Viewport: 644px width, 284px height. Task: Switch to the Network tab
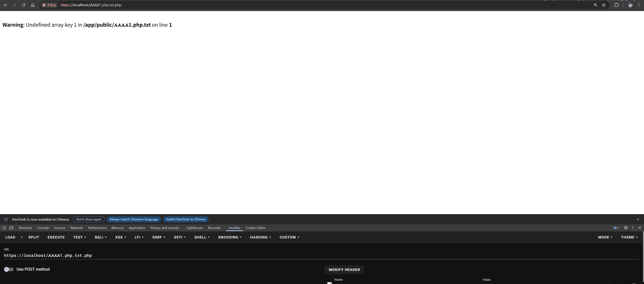tap(77, 228)
